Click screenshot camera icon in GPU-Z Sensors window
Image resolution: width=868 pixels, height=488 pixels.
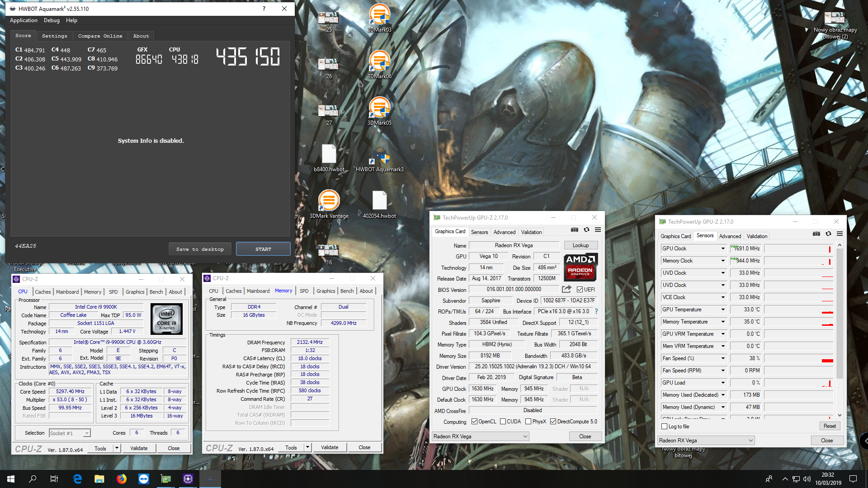tap(816, 234)
